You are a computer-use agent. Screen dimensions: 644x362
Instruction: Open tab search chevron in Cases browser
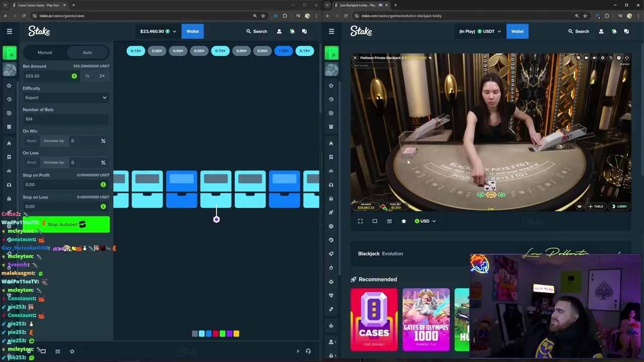click(x=5, y=5)
